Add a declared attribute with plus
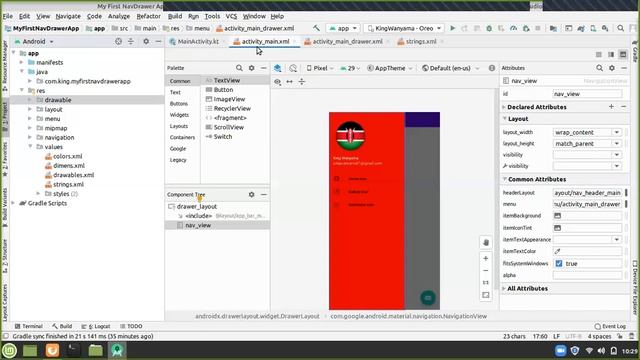 (x=611, y=107)
